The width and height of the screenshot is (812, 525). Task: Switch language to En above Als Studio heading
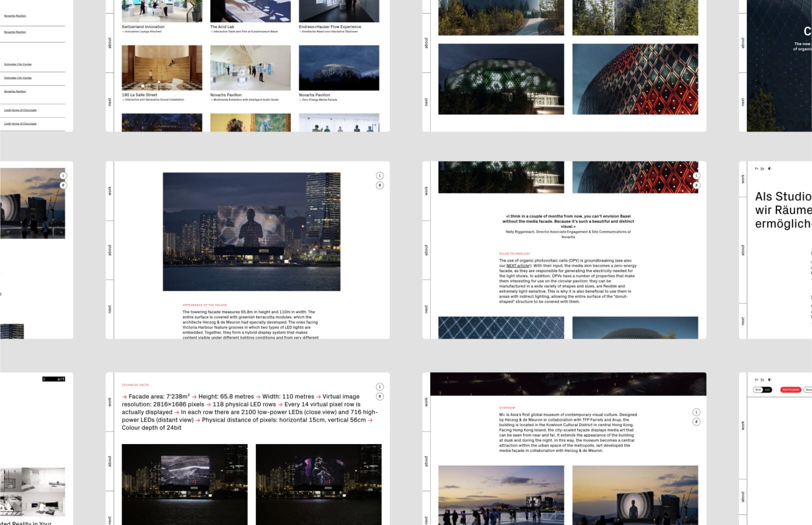pyautogui.click(x=757, y=168)
